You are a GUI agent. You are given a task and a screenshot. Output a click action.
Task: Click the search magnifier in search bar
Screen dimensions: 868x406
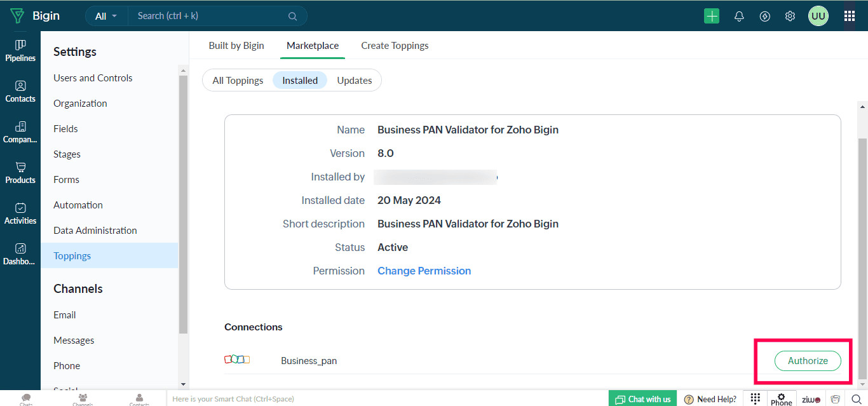(x=292, y=16)
